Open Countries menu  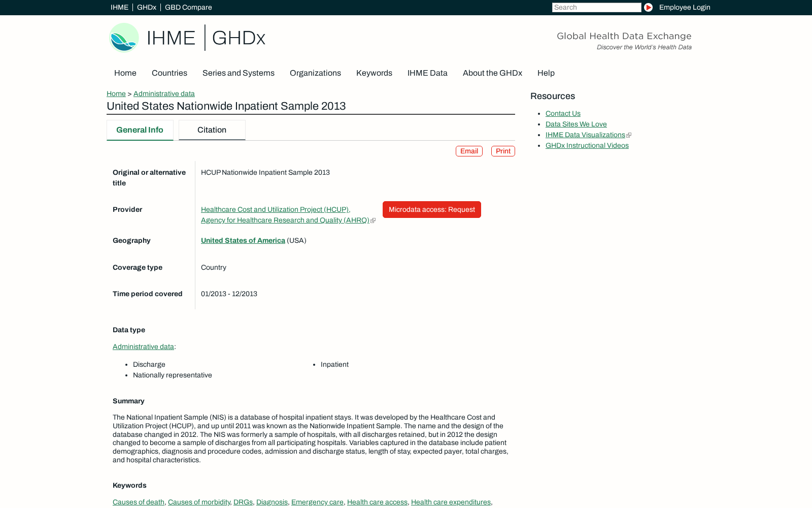pyautogui.click(x=170, y=73)
